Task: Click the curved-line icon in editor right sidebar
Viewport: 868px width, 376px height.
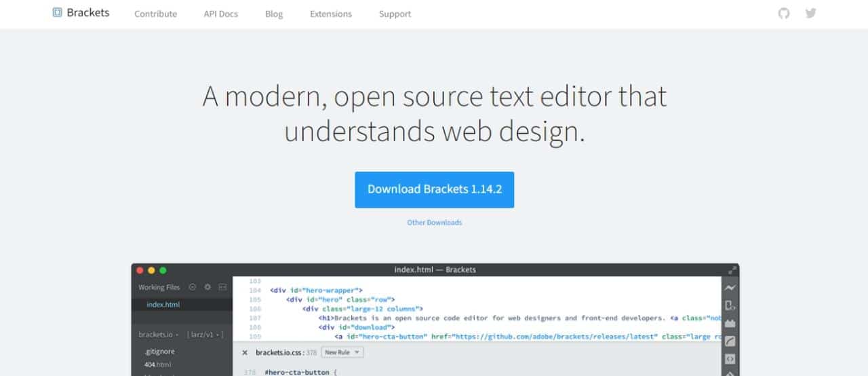Action: 730,341
